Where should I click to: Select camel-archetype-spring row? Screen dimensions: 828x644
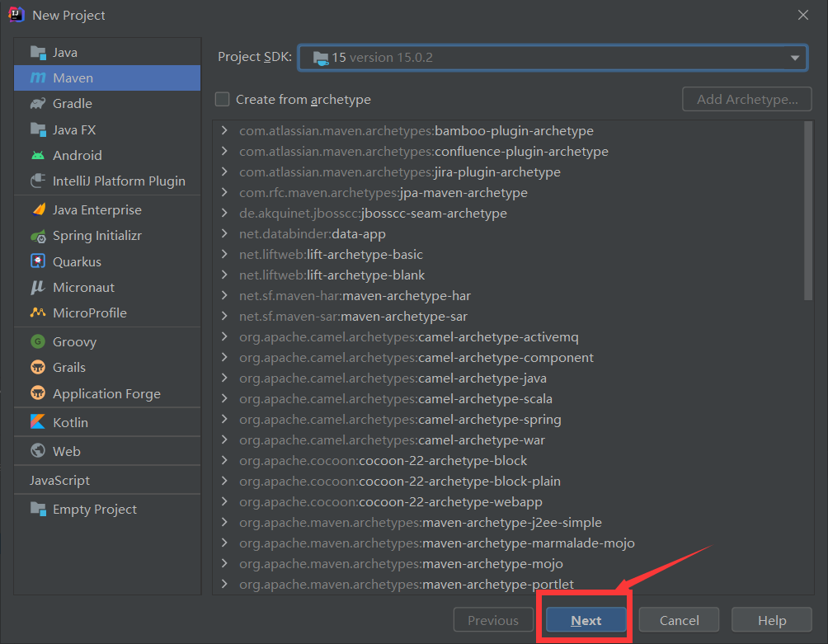pyautogui.click(x=510, y=419)
